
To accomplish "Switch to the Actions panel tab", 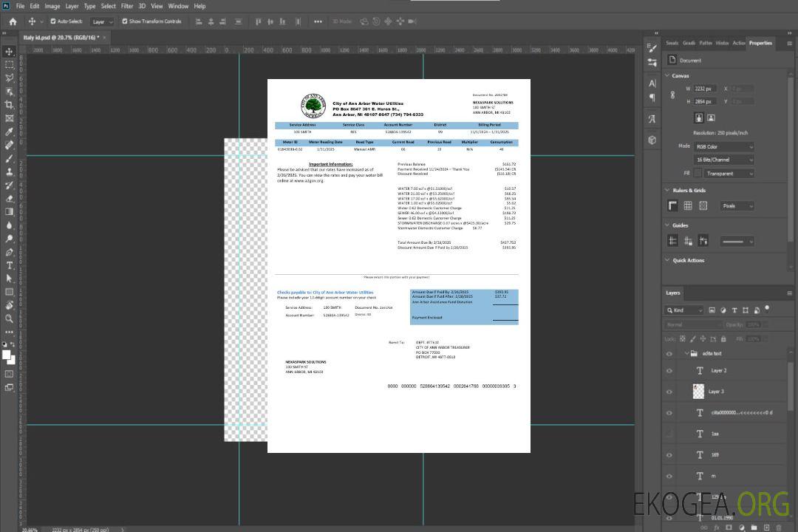I will point(738,44).
